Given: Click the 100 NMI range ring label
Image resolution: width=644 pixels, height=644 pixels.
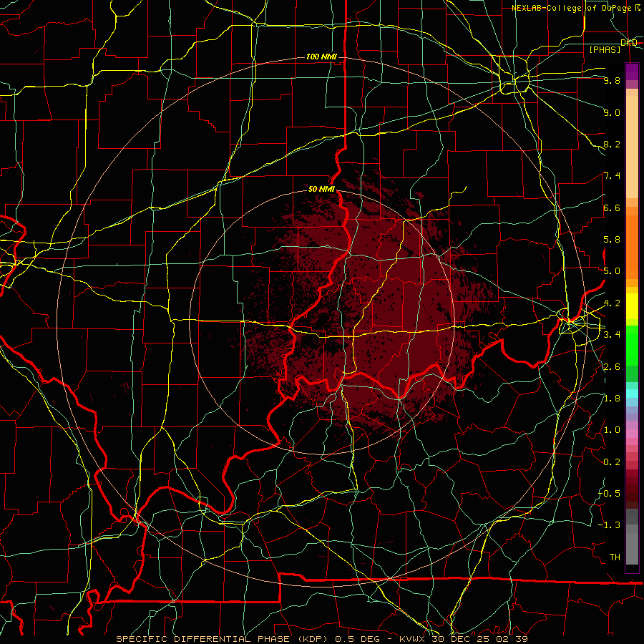Looking at the screenshot, I should tap(321, 57).
